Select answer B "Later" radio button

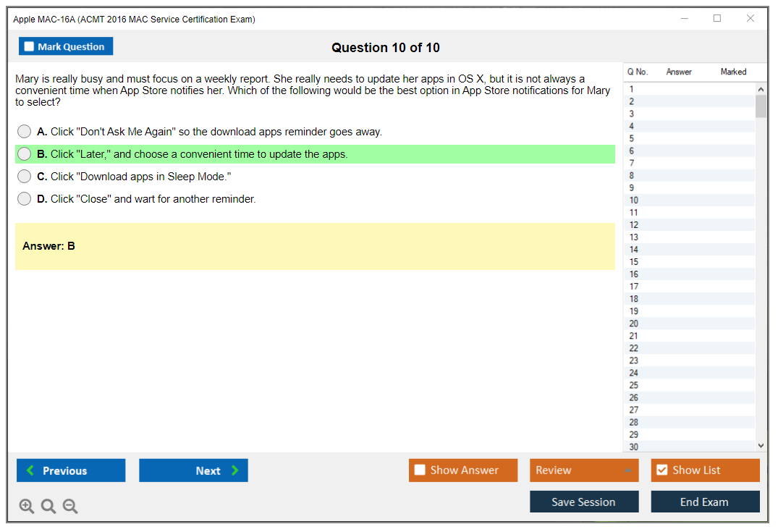[25, 154]
